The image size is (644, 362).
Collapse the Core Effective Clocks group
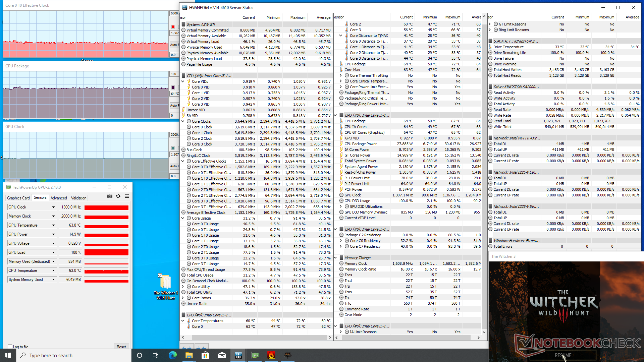(x=183, y=161)
